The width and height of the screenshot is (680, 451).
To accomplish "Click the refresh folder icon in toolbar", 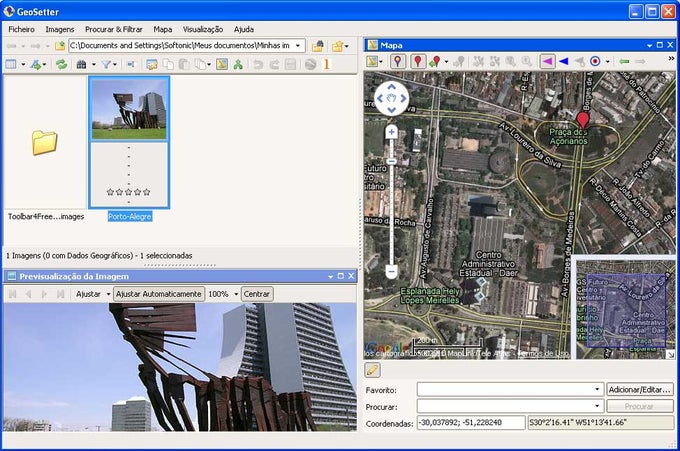I will [x=62, y=64].
